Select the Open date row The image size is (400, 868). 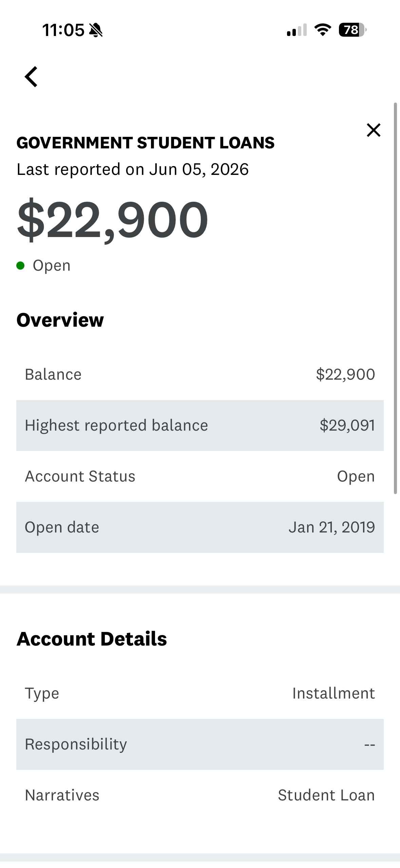200,527
